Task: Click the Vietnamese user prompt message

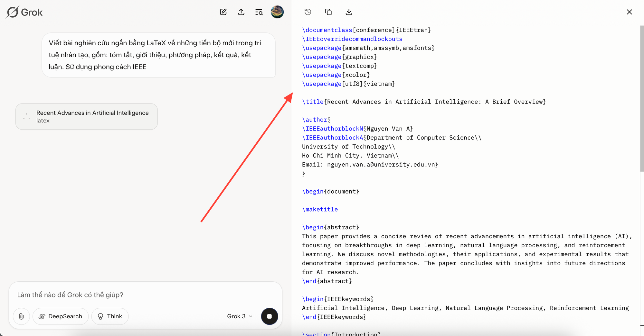Action: pyautogui.click(x=158, y=55)
